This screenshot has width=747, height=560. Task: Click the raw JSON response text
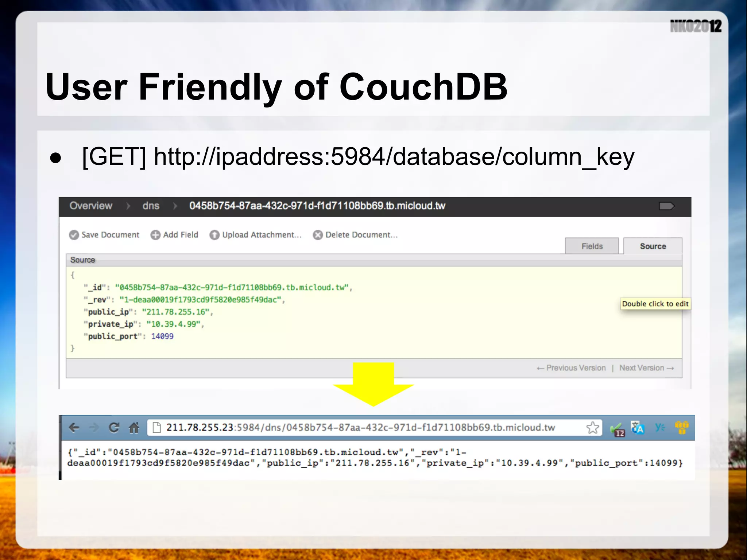point(375,458)
